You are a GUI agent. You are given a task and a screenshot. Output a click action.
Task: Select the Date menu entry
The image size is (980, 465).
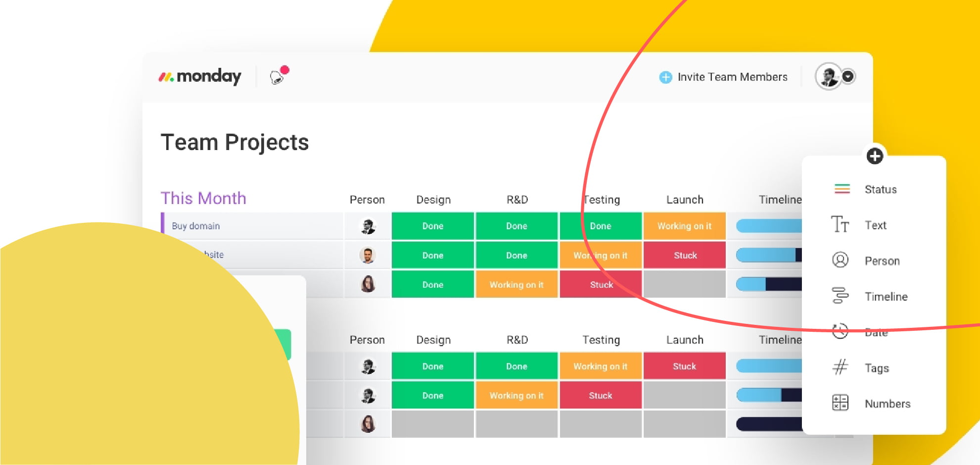tap(876, 332)
